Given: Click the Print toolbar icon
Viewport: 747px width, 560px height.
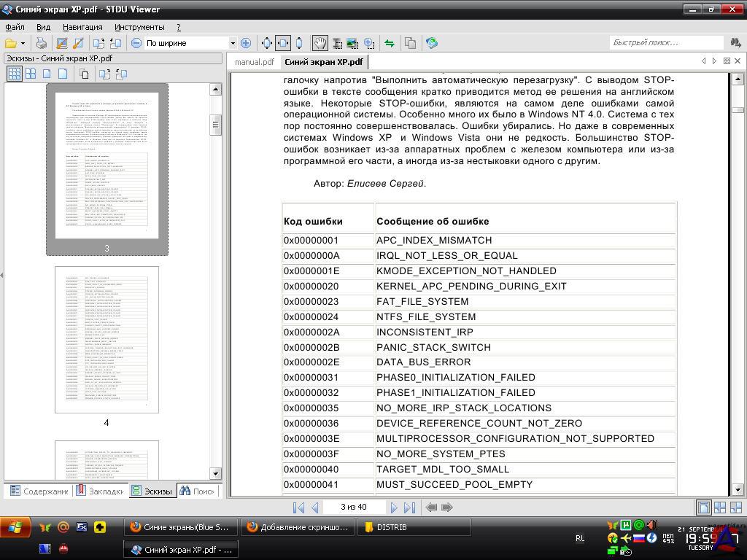Looking at the screenshot, I should coord(42,43).
